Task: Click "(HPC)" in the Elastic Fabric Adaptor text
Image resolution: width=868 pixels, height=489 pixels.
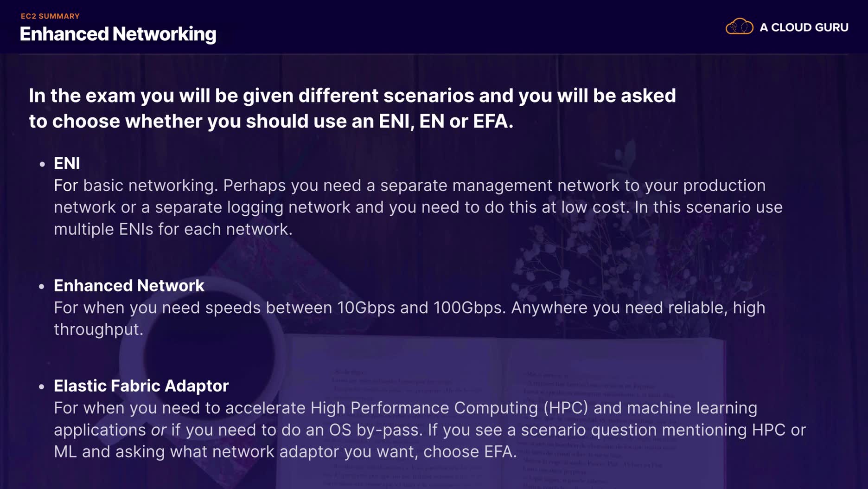Action: tap(565, 408)
